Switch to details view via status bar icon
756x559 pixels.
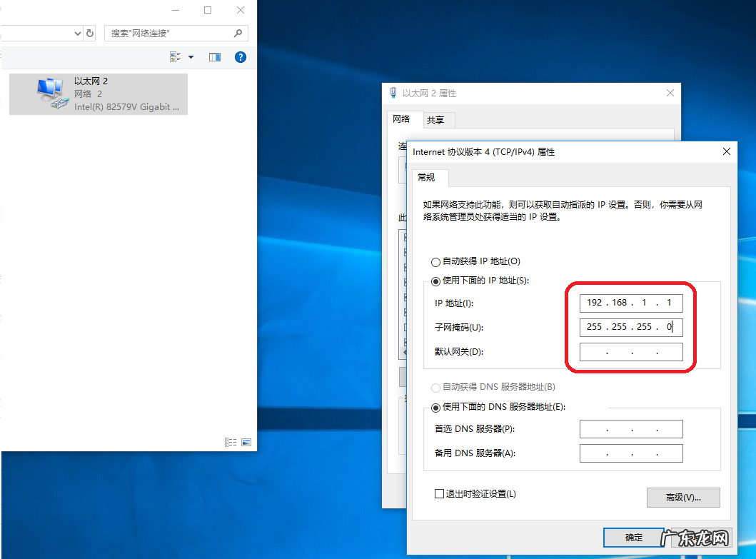[231, 442]
